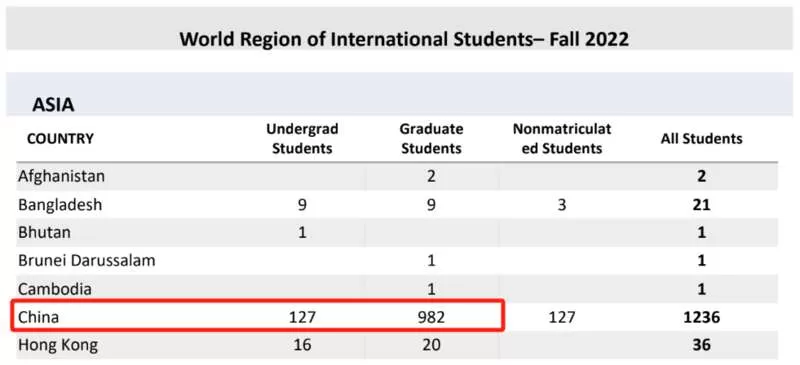Click China's graduate count 982
The image size is (800, 365).
431,318
